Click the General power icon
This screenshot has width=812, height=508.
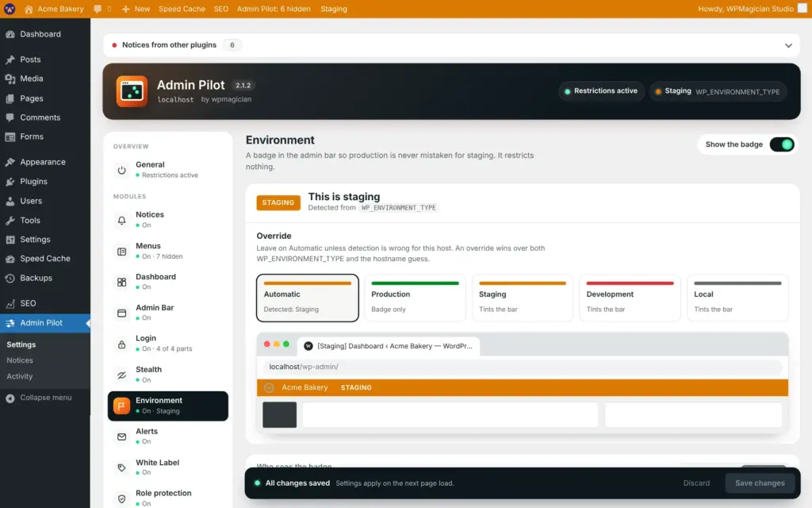pyautogui.click(x=121, y=170)
